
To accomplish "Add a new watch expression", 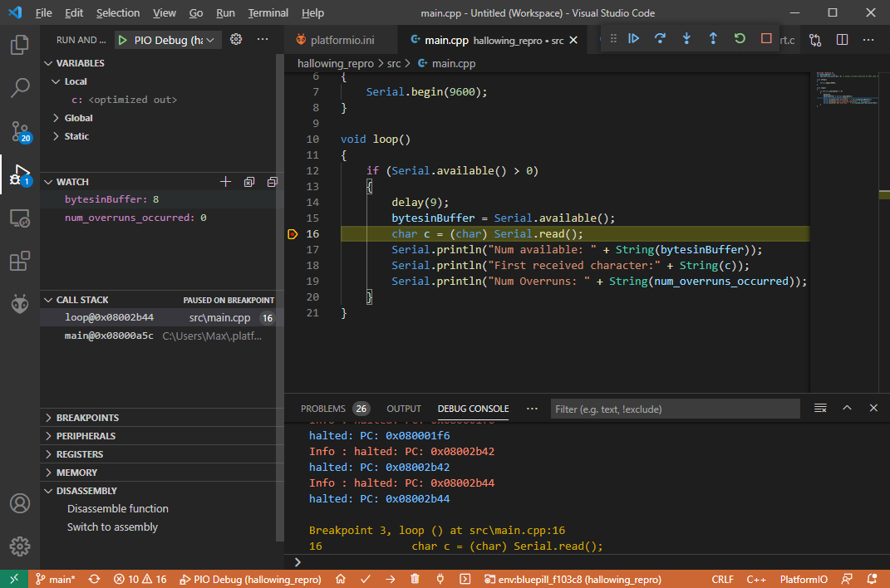I will pos(225,181).
